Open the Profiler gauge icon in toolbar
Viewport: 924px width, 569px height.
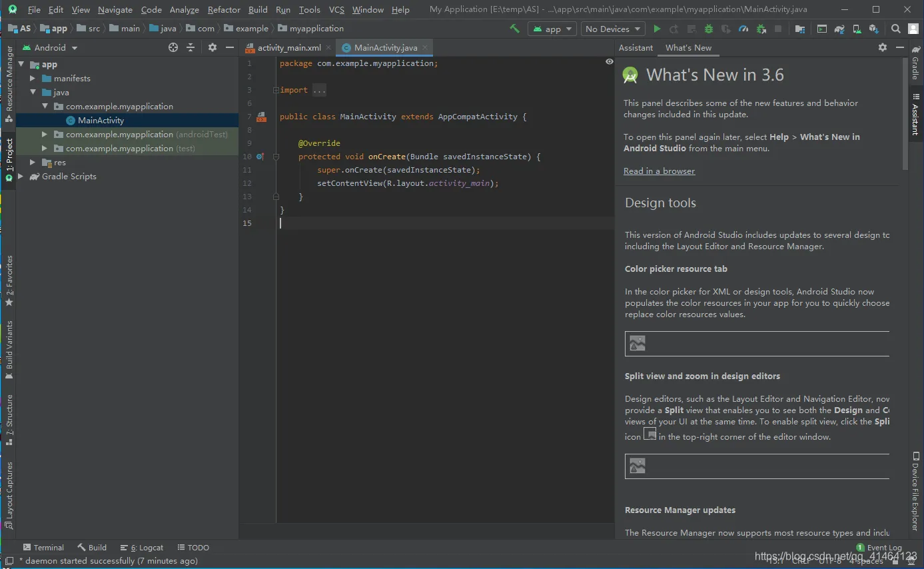pos(743,29)
